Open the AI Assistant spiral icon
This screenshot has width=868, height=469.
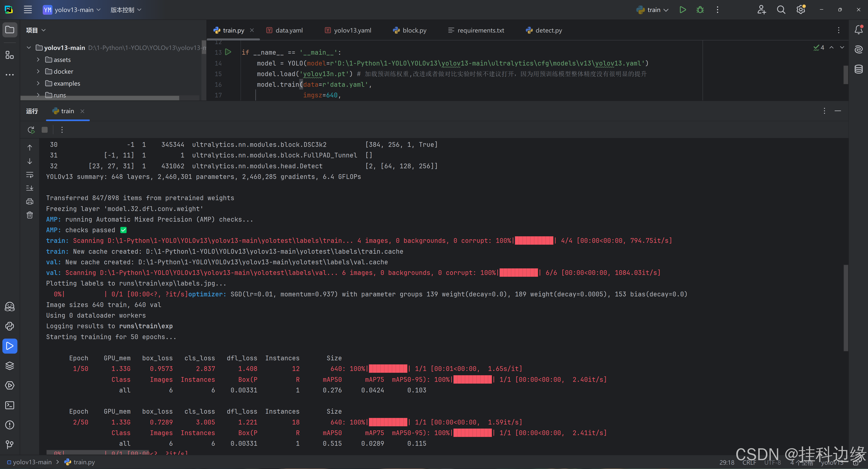(x=859, y=49)
